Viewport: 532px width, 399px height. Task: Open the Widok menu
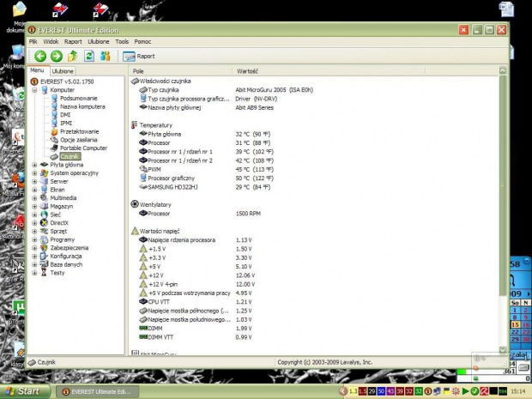coord(51,41)
